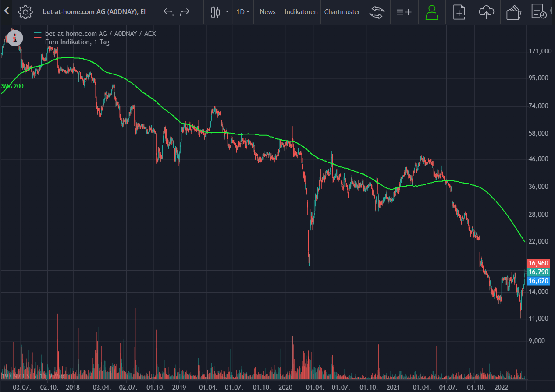
Task: Open chart settings gear icon
Action: pyautogui.click(x=25, y=12)
